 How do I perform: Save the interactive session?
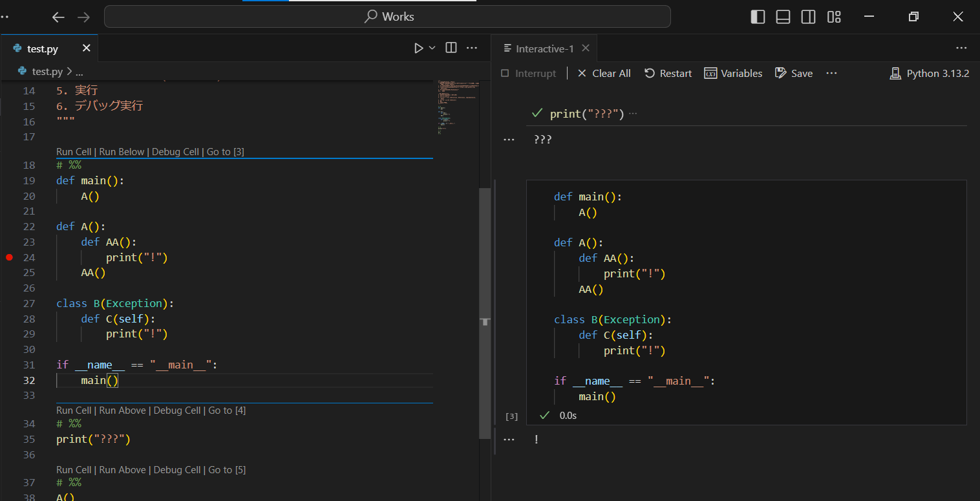click(x=794, y=74)
